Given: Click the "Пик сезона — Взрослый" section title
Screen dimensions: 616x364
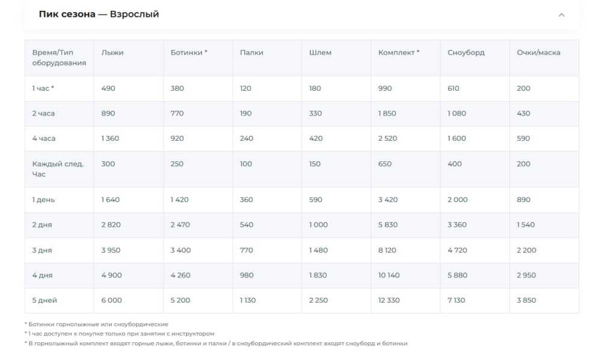Looking at the screenshot, I should point(99,14).
